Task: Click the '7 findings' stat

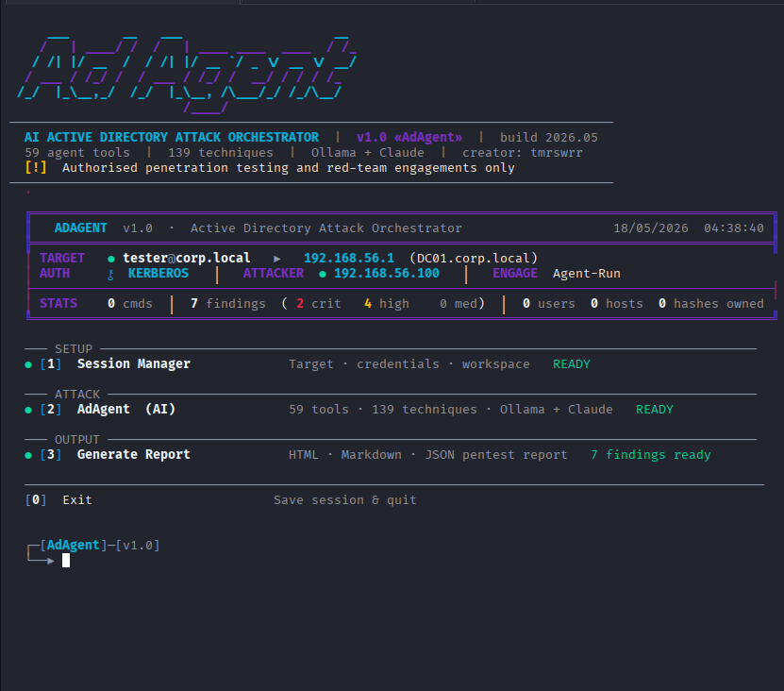Action: point(228,304)
